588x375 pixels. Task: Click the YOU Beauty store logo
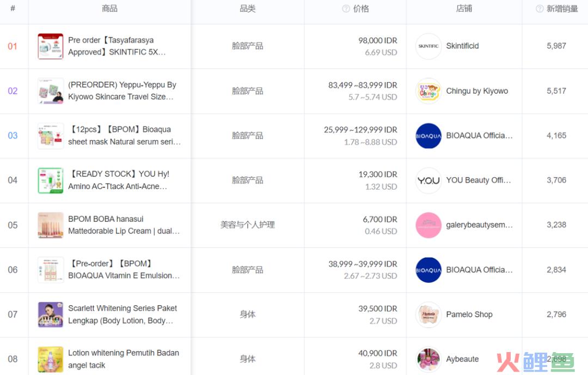(428, 180)
